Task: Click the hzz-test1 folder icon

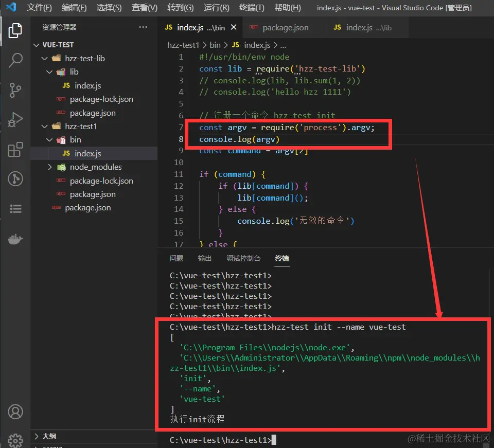Action: [x=57, y=126]
